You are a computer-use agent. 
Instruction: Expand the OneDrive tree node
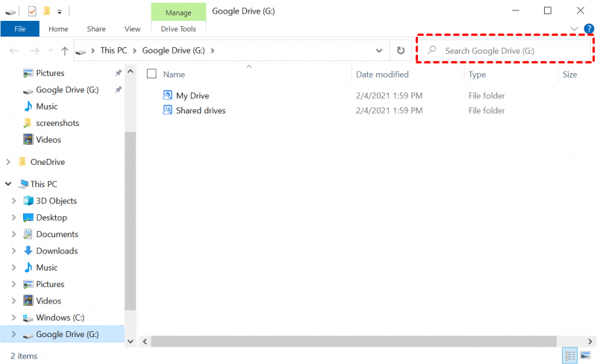point(8,162)
